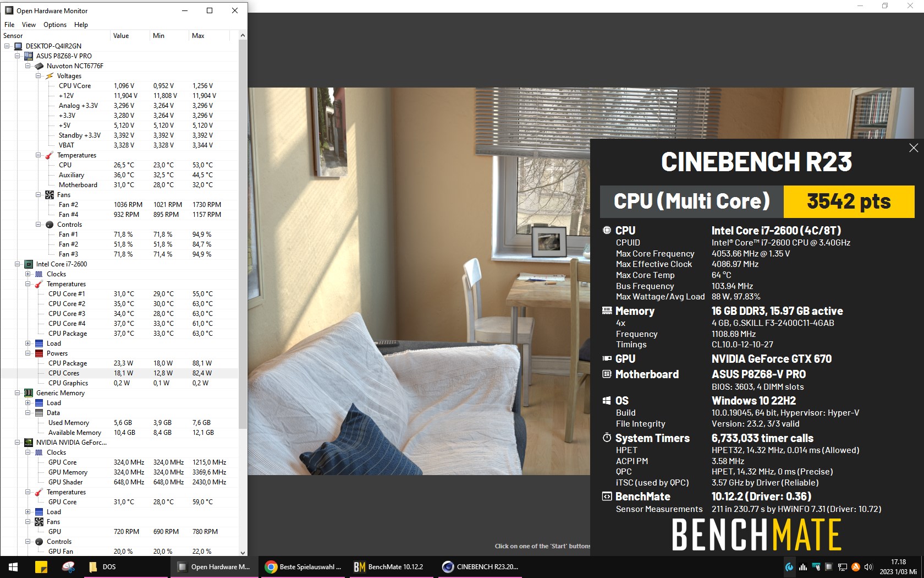Click the fan icon beside NVIDIA Fans
924x578 pixels.
[x=39, y=522]
